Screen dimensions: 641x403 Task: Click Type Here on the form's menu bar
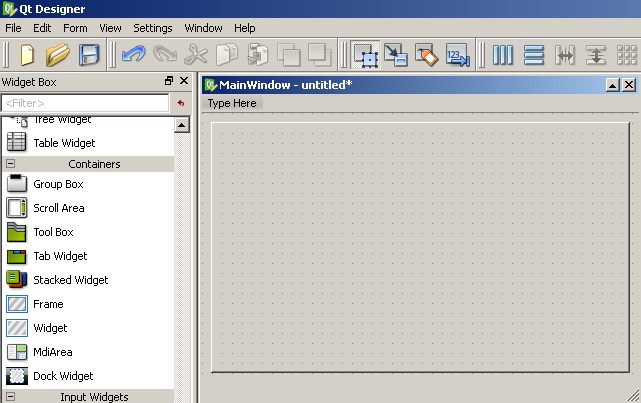coord(232,103)
